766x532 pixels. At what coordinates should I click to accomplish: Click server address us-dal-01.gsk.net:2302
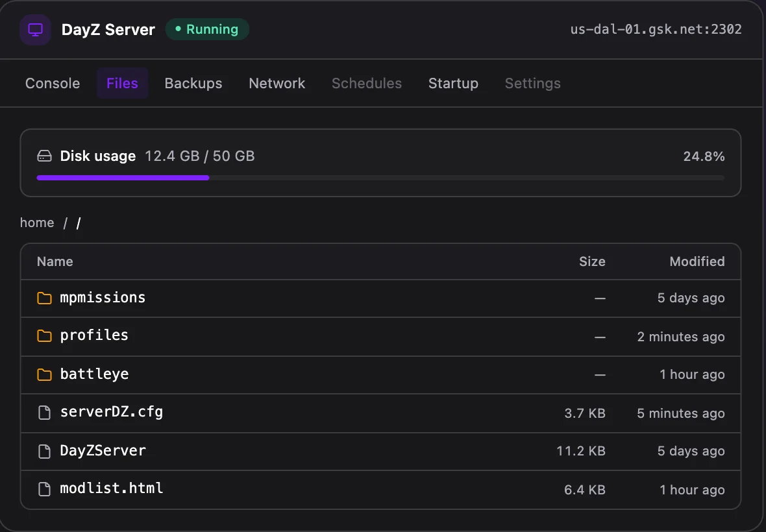[x=656, y=29]
